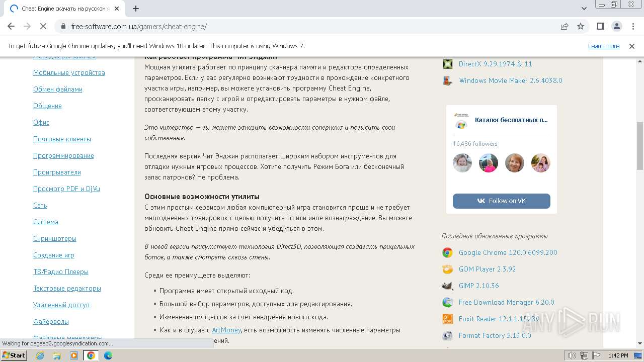Open Скриншотеры category
This screenshot has width=644, height=362.
(55, 238)
